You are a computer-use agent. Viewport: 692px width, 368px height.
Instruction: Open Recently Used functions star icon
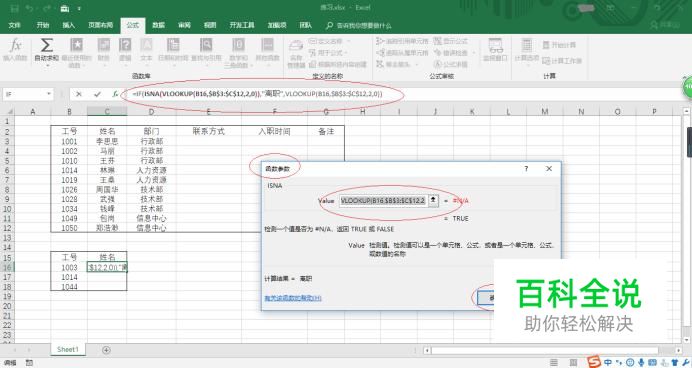[x=76, y=45]
